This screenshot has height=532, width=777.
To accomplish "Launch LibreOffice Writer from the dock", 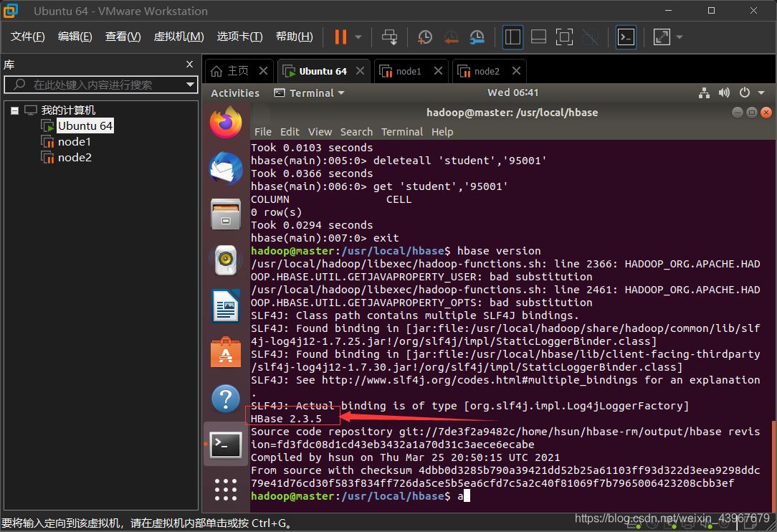I will pos(226,306).
